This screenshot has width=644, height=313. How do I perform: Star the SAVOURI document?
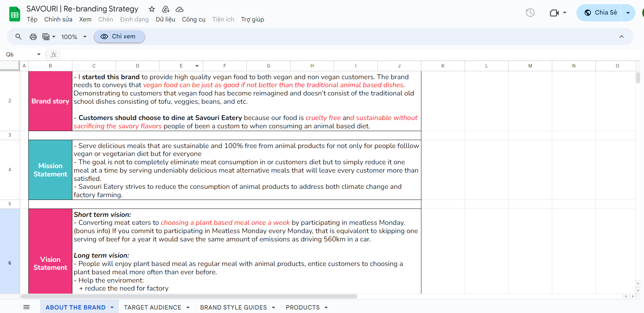152,9
